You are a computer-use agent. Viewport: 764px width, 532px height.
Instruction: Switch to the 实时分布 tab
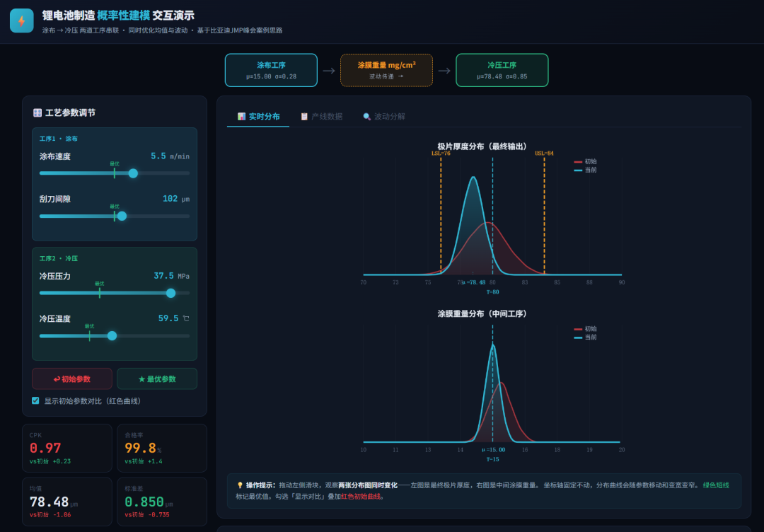pyautogui.click(x=258, y=117)
